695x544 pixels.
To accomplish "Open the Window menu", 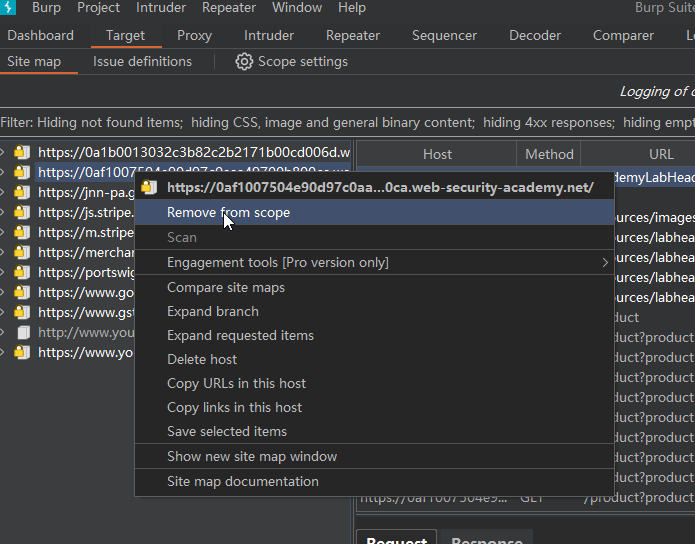I will [x=297, y=8].
